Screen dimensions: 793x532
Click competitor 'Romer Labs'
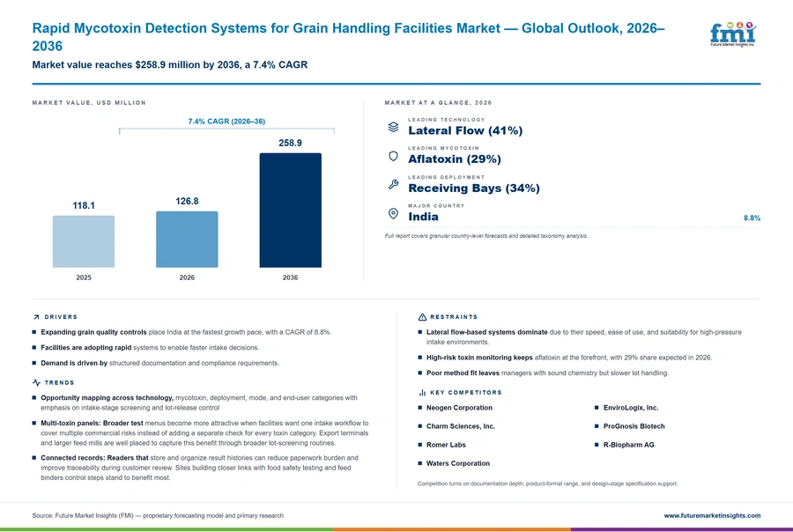446,445
